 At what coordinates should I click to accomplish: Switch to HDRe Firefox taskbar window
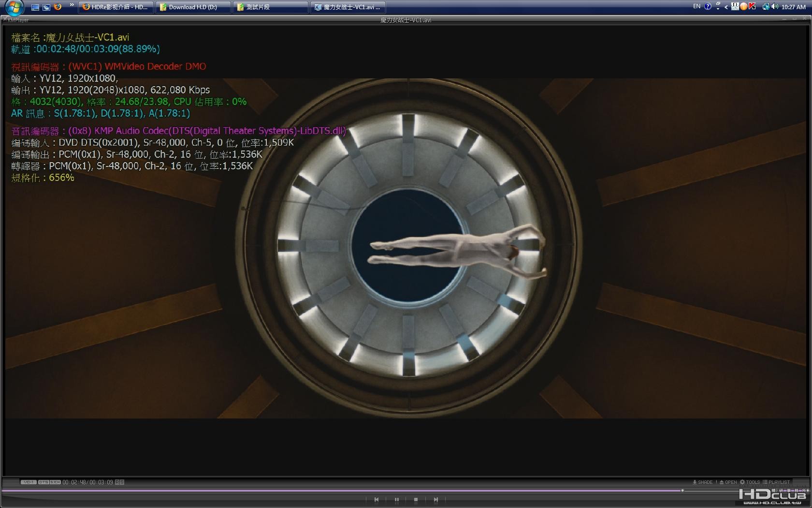116,7
